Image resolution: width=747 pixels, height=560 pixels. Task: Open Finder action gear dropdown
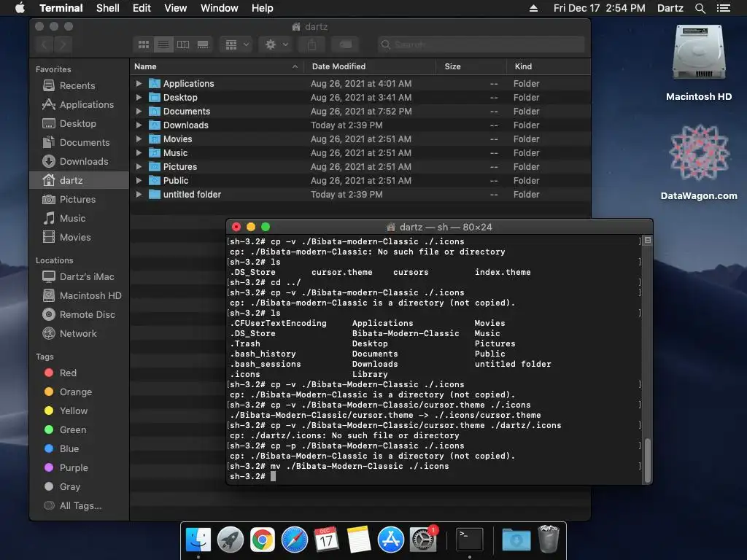(276, 44)
